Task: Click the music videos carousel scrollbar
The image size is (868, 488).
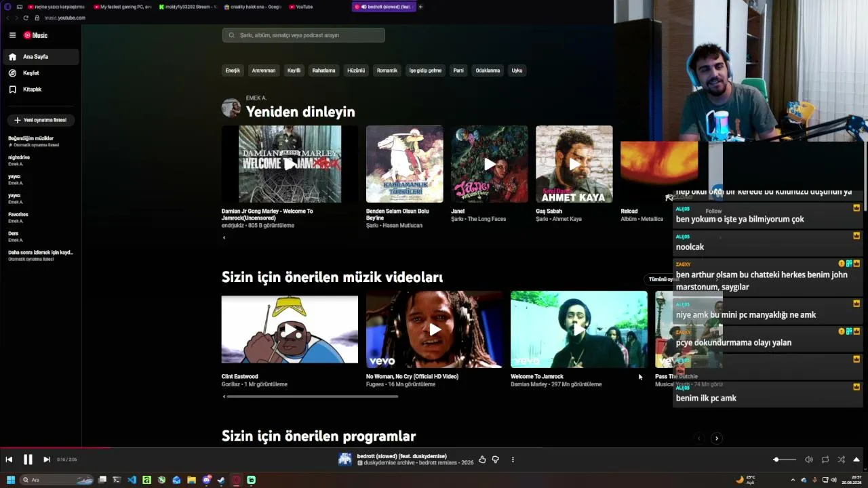Action: pyautogui.click(x=312, y=396)
